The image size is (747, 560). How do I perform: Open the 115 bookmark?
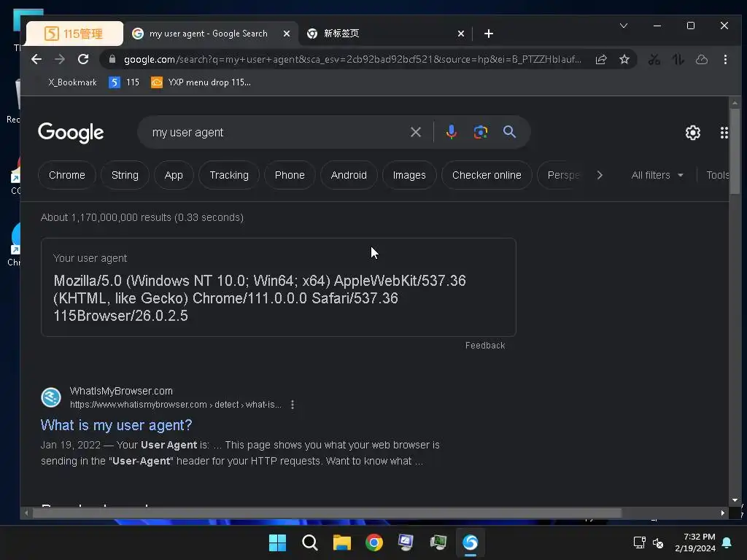coord(124,82)
